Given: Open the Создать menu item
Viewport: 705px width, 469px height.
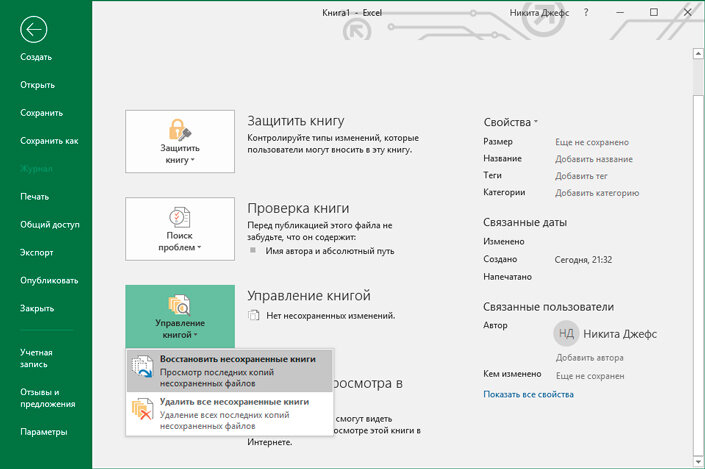Looking at the screenshot, I should (x=36, y=57).
